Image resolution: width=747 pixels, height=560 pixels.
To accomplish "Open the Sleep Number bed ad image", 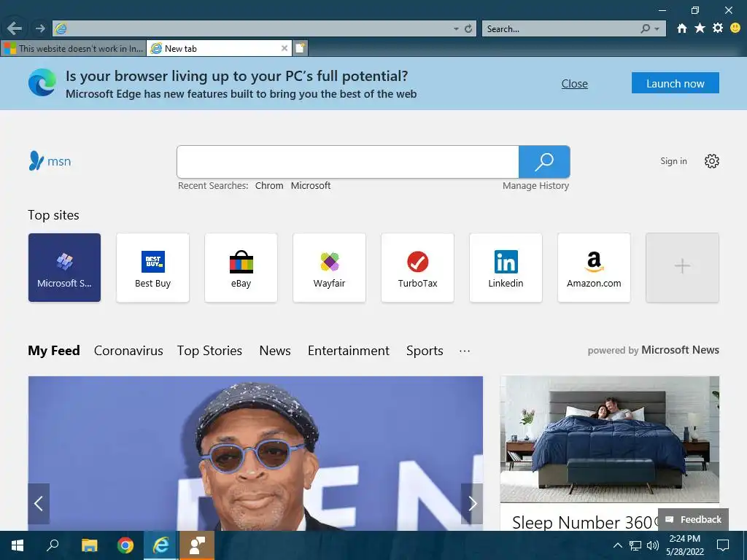I will pos(609,439).
